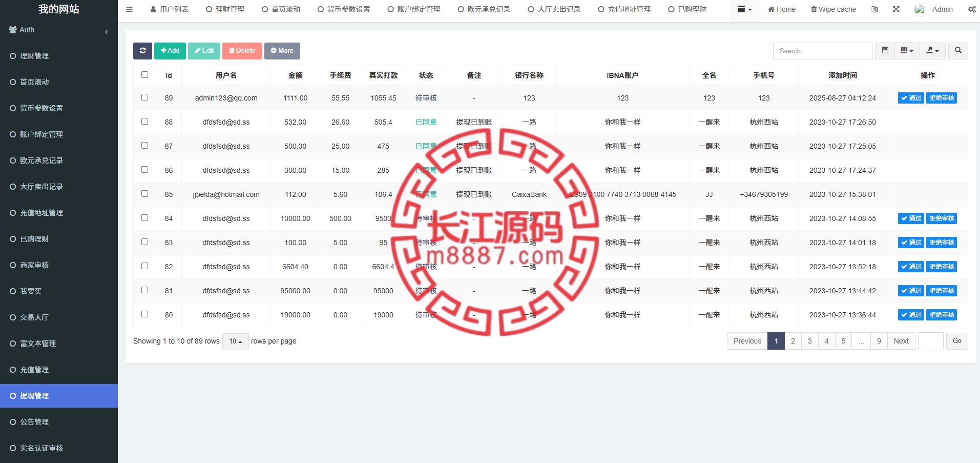Screen dimensions: 980x463
Task: Click the Delete button
Action: click(x=242, y=51)
